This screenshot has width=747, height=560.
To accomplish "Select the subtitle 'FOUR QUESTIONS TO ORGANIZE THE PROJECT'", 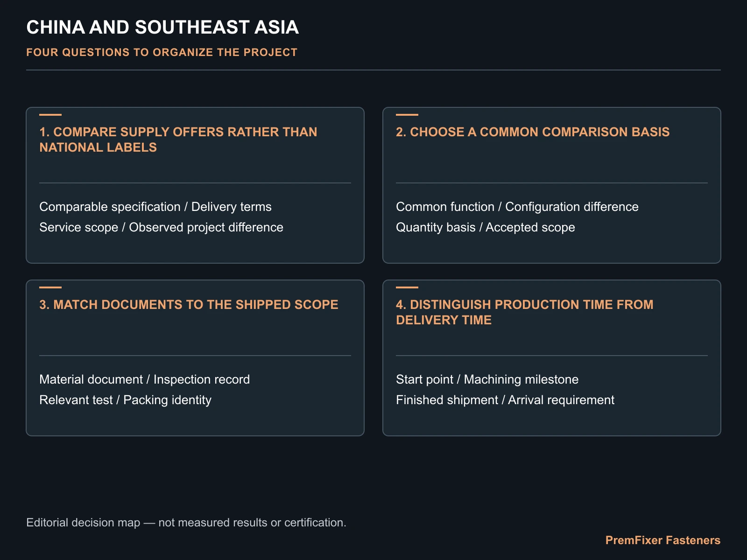I will (162, 52).
